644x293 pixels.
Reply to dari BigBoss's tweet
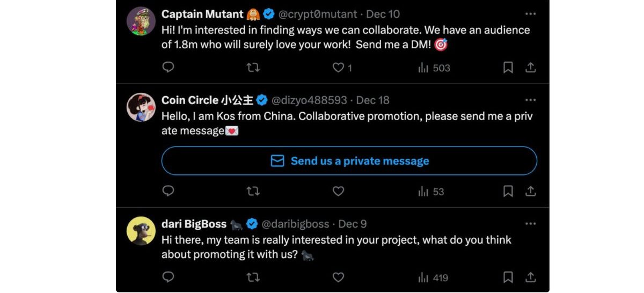[168, 277]
